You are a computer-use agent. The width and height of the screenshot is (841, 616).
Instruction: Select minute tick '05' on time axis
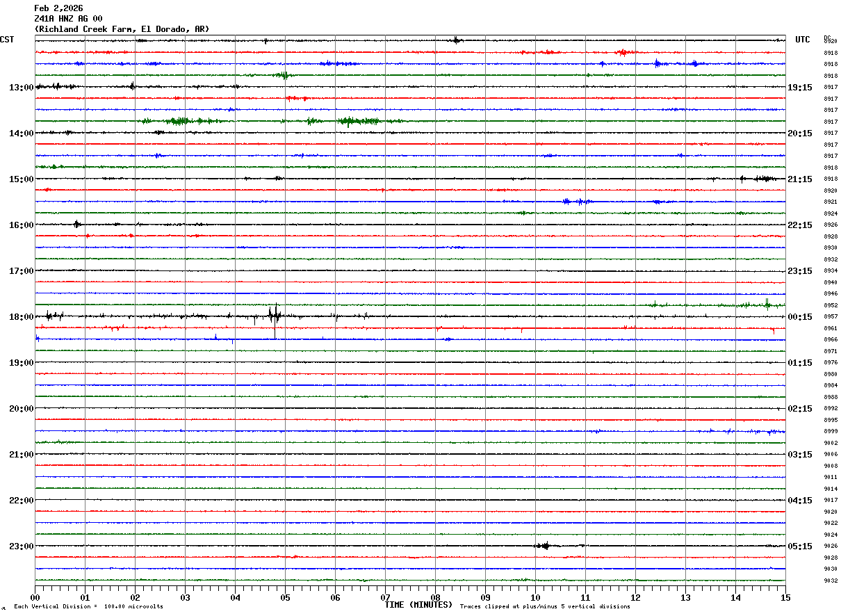[286, 597]
